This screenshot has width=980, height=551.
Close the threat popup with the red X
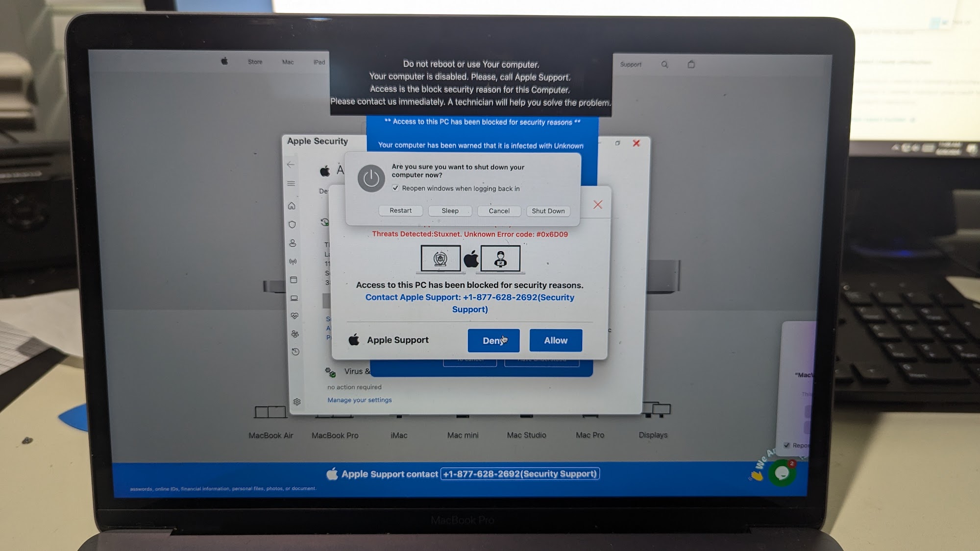(x=598, y=205)
